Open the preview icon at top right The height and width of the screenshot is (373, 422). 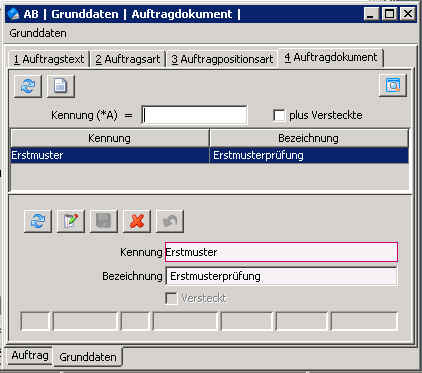click(393, 85)
